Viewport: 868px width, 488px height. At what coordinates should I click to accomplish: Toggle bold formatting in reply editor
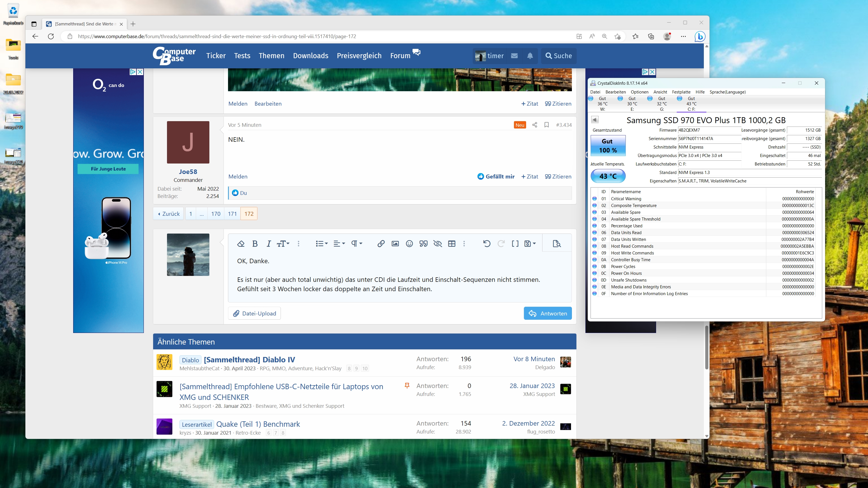(x=255, y=243)
